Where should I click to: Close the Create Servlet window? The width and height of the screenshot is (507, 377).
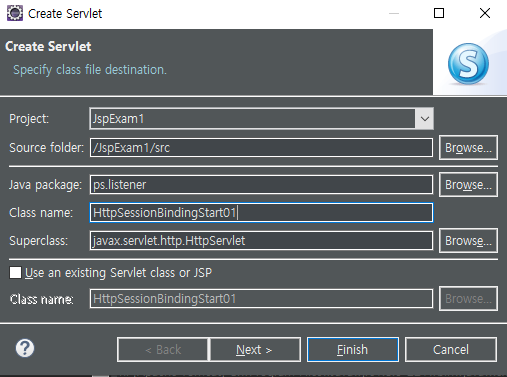[x=485, y=13]
